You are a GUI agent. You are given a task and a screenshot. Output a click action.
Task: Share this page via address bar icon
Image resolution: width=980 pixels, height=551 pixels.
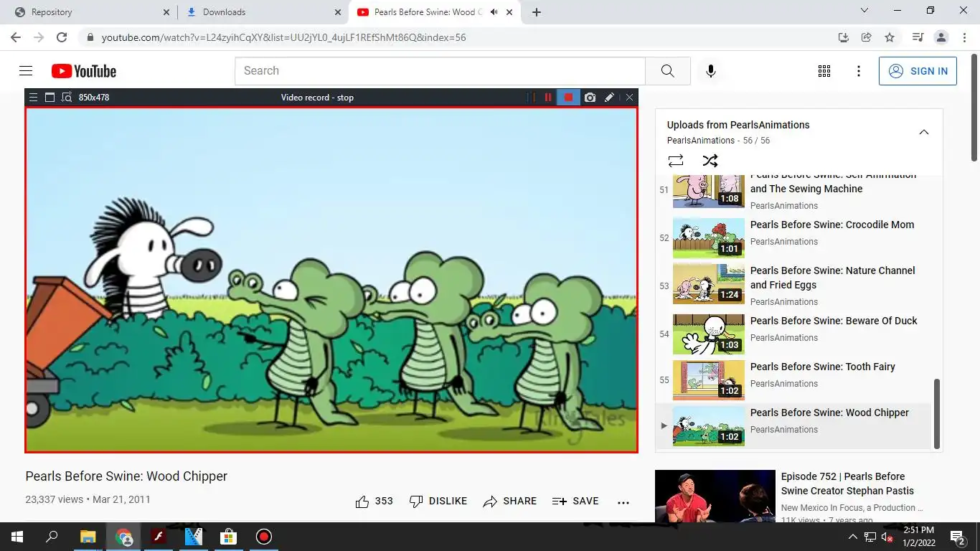(x=867, y=37)
